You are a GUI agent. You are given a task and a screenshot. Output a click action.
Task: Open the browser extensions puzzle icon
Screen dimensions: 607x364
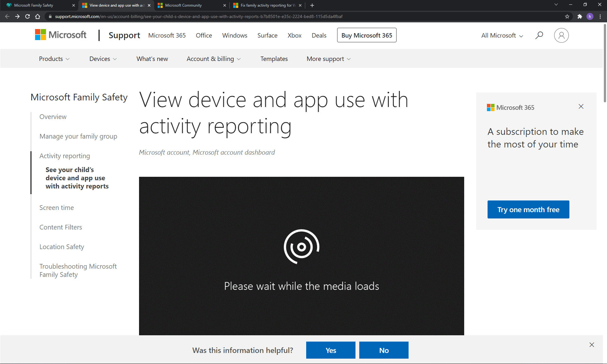[x=580, y=16]
